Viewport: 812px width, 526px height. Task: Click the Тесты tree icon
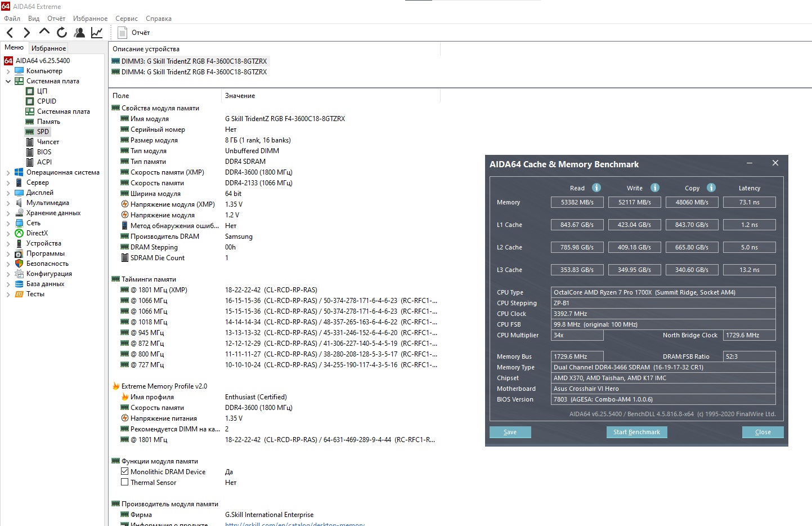[x=19, y=294]
